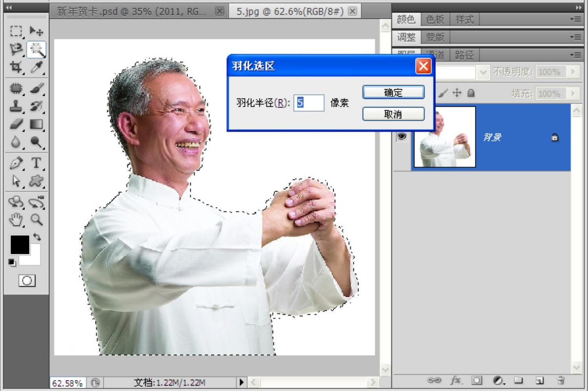Choose the Gradient tool
The height and width of the screenshot is (391, 588).
tap(36, 124)
